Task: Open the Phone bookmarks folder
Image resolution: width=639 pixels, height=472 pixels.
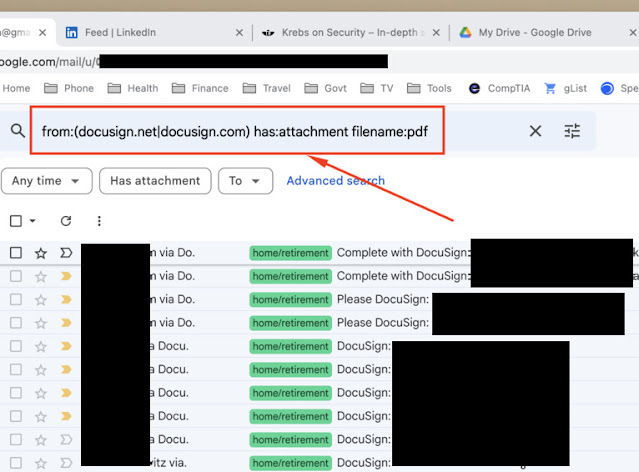Action: coord(69,88)
